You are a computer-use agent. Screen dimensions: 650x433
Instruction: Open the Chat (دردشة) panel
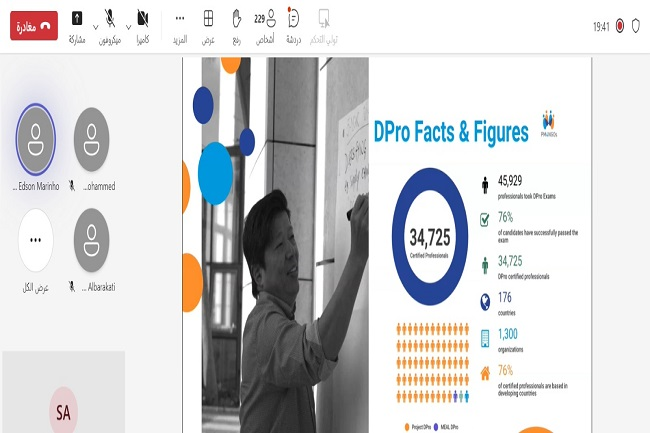293,27
